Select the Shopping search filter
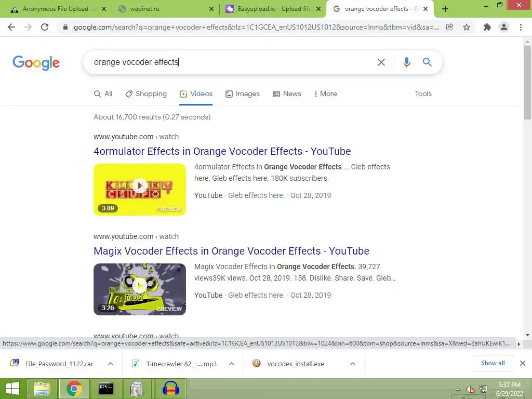This screenshot has height=399, width=532. pos(146,94)
